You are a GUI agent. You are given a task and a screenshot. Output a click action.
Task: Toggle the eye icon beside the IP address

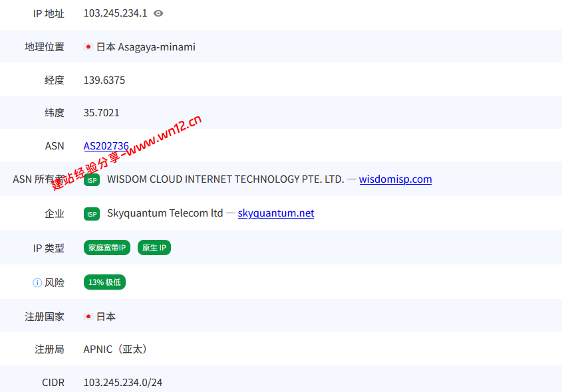point(158,13)
